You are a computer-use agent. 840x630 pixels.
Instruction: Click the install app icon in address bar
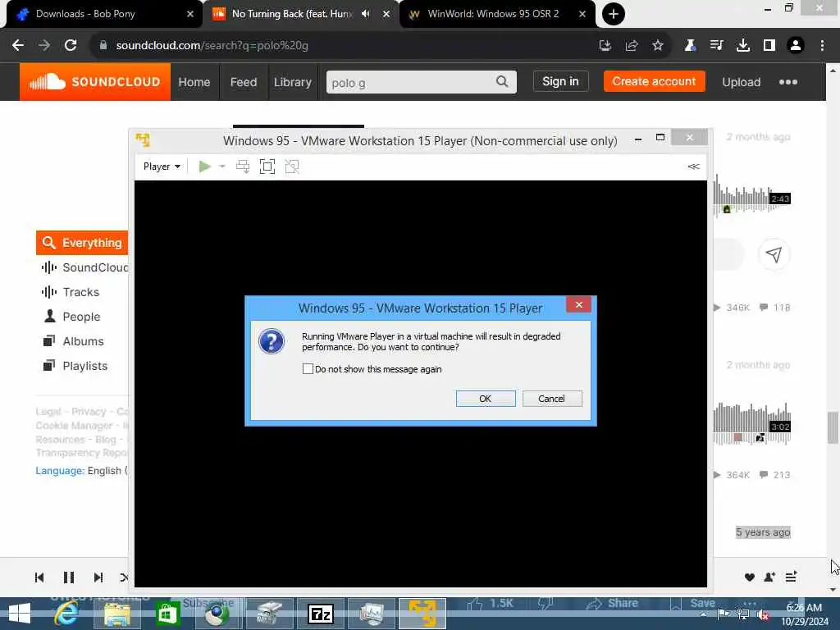(x=605, y=46)
